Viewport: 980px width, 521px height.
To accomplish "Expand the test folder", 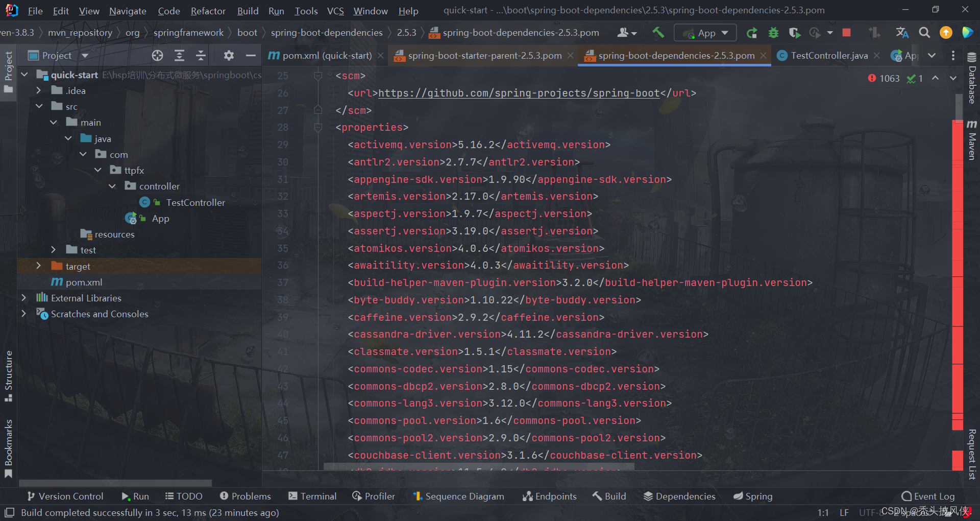I will click(53, 250).
